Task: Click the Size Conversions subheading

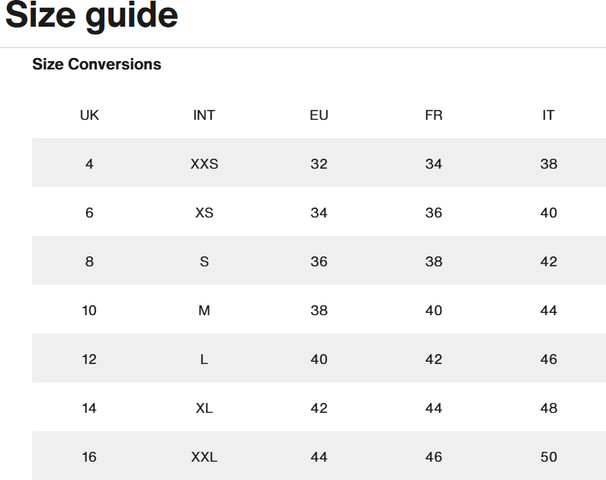Action: (x=97, y=64)
